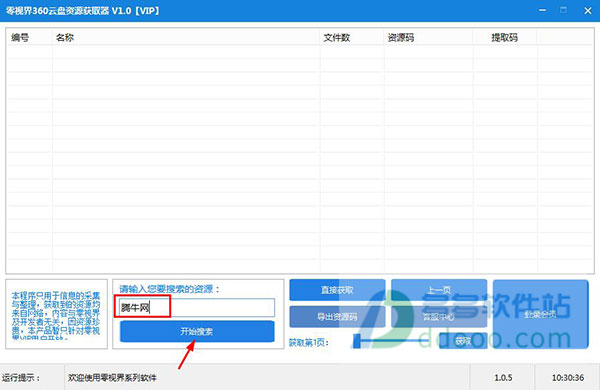Click the small 获取 button beside slider
Screen dimensions: 600x390
(x=463, y=340)
